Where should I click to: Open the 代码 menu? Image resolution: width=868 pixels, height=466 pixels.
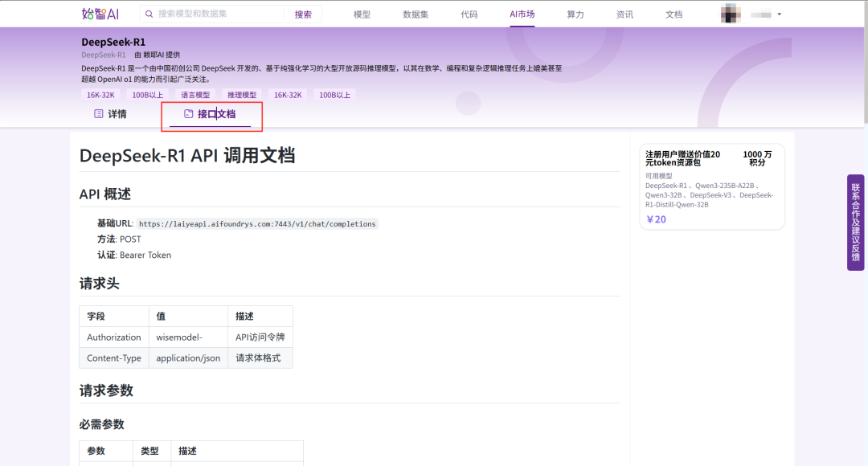point(469,14)
